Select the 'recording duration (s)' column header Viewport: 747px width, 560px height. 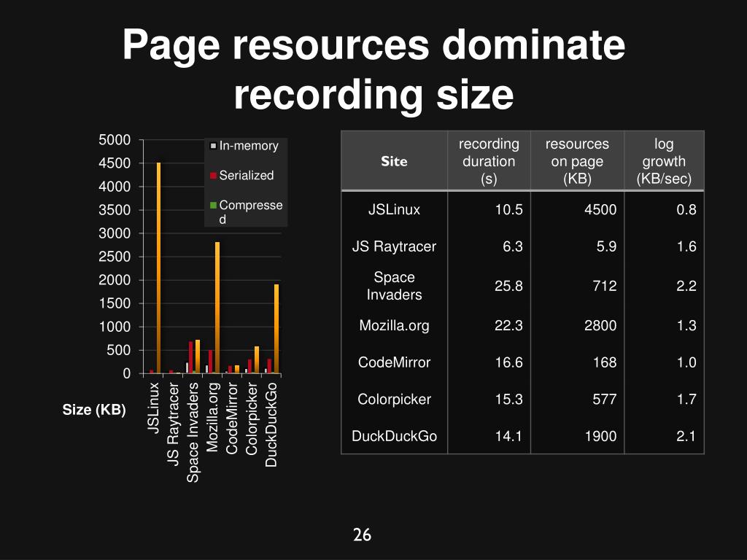click(489, 161)
